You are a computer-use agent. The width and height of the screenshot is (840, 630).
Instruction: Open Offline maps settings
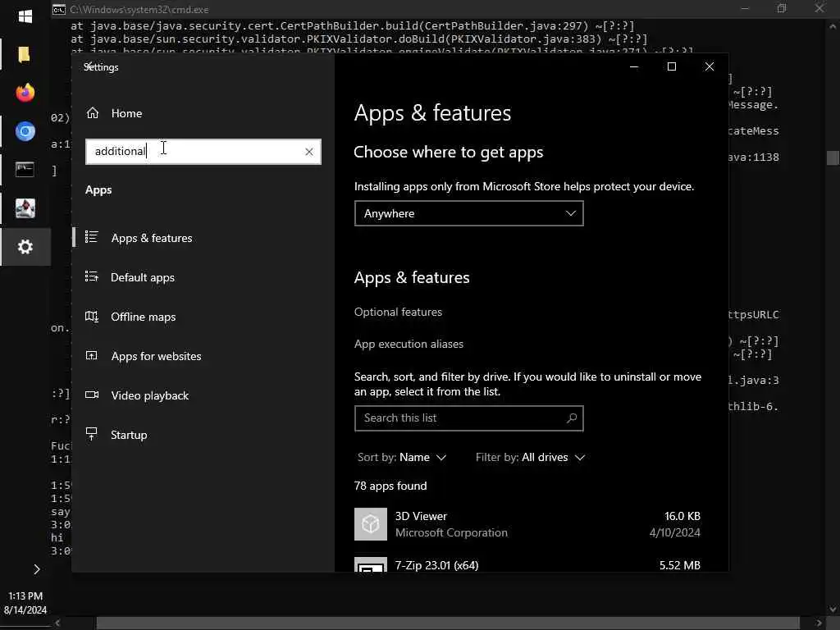[143, 317]
